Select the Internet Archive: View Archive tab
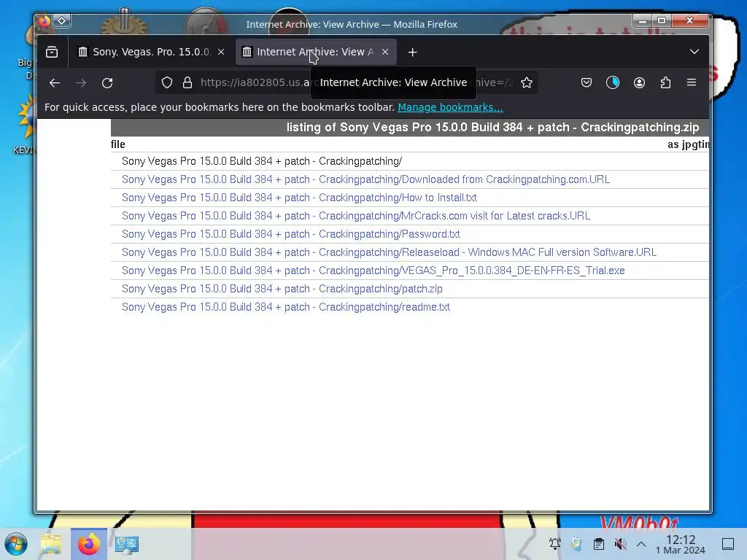747x560 pixels. pyautogui.click(x=315, y=52)
